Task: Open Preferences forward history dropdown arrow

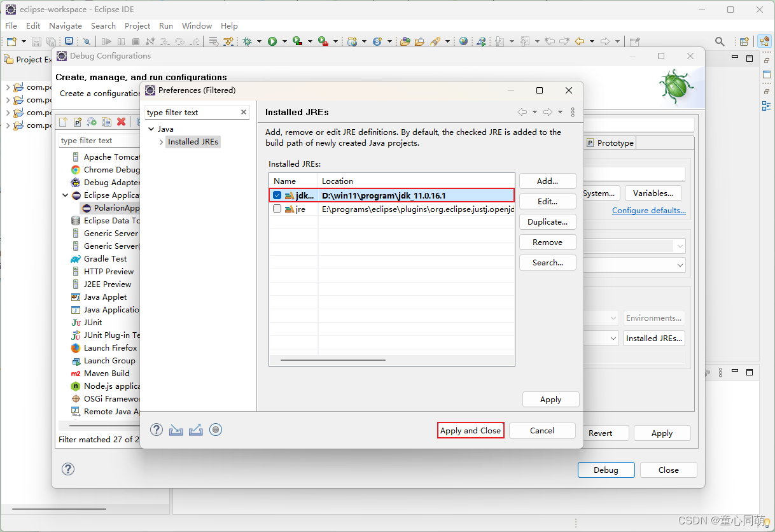Action: pyautogui.click(x=560, y=112)
